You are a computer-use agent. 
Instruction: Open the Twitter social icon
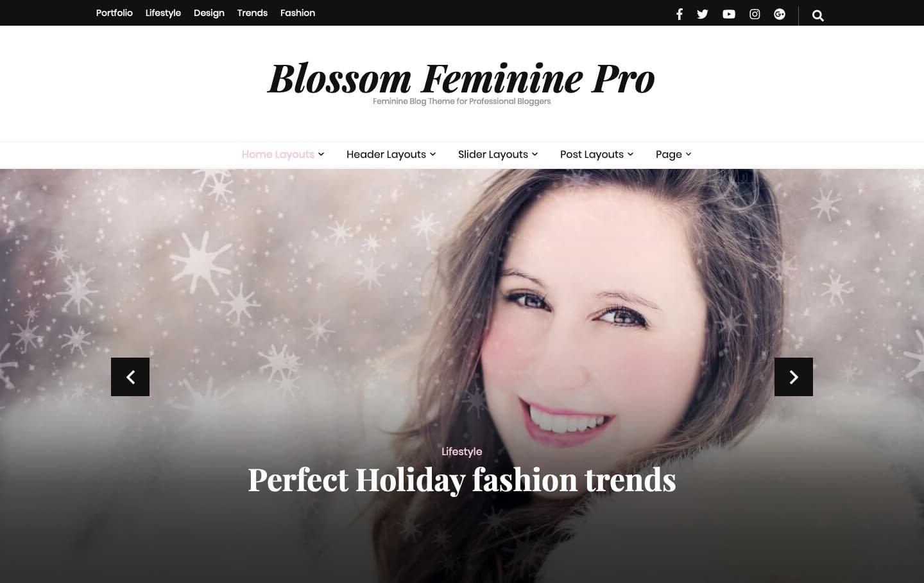[703, 14]
